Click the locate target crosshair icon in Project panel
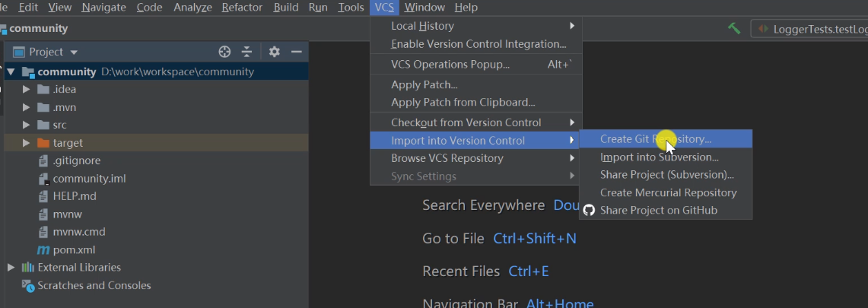 coord(224,52)
